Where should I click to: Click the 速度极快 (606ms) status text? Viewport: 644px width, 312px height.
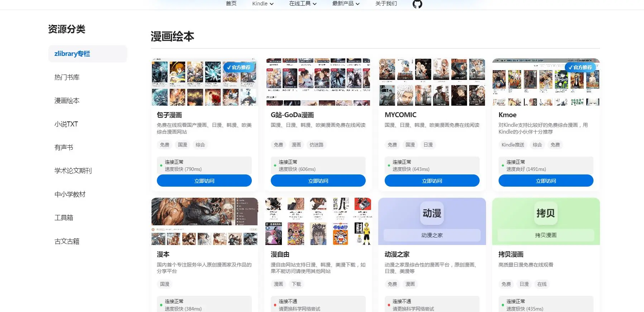(297, 169)
